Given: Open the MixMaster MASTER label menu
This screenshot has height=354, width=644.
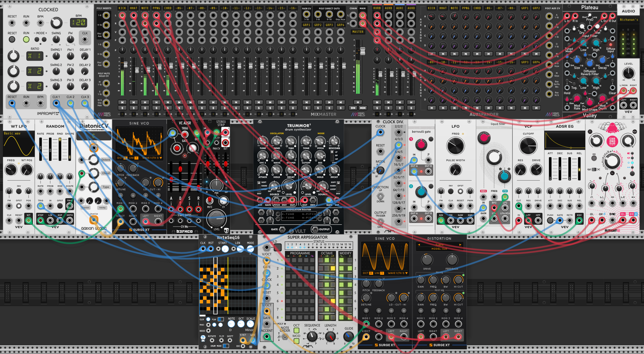Looking at the screenshot, I should (358, 32).
